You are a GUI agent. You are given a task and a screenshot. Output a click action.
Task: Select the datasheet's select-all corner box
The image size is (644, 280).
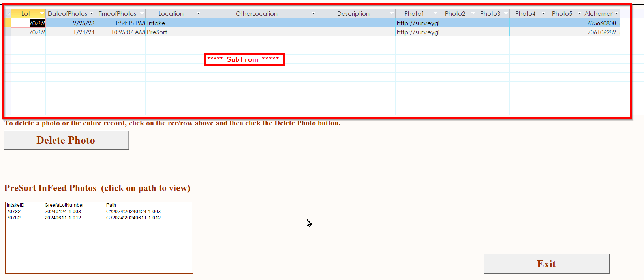pyautogui.click(x=8, y=13)
